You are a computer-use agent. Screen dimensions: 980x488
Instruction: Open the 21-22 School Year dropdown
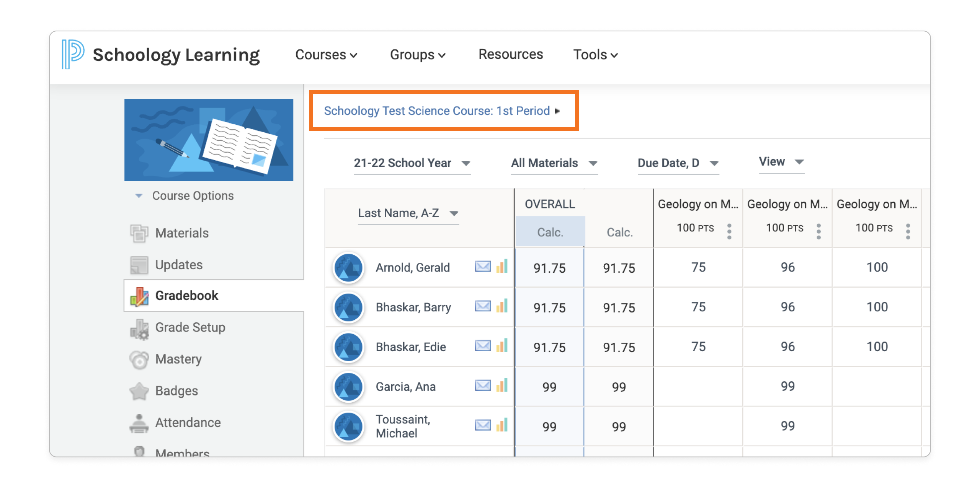(x=412, y=163)
